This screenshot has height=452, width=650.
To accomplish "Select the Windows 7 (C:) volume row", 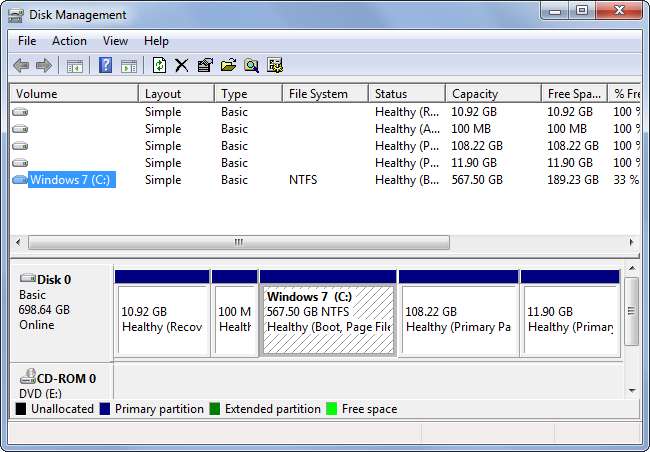I will click(71, 180).
